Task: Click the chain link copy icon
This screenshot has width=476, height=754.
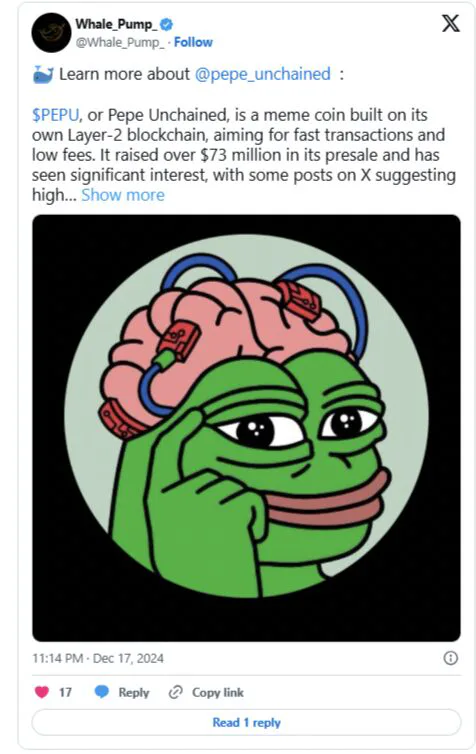Action: coord(175,692)
